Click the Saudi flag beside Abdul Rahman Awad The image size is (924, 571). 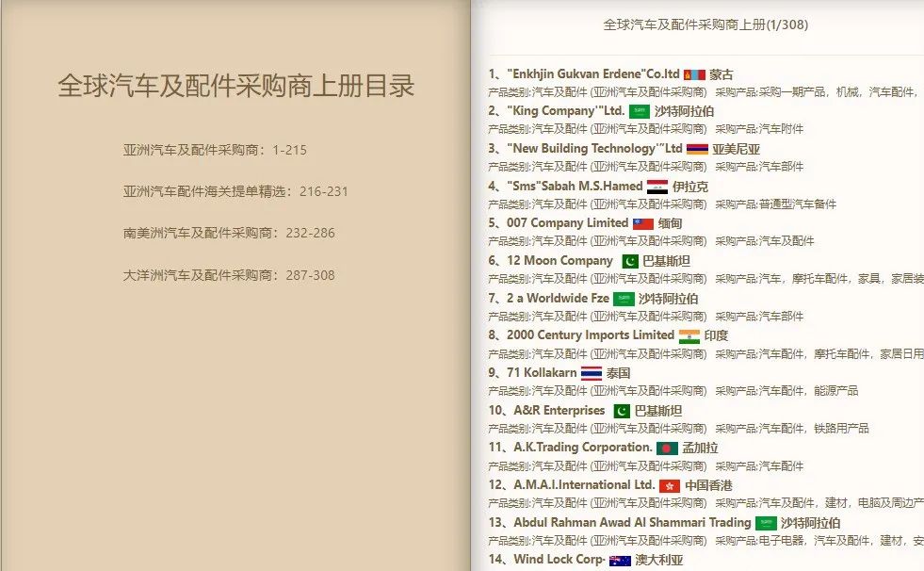766,523
